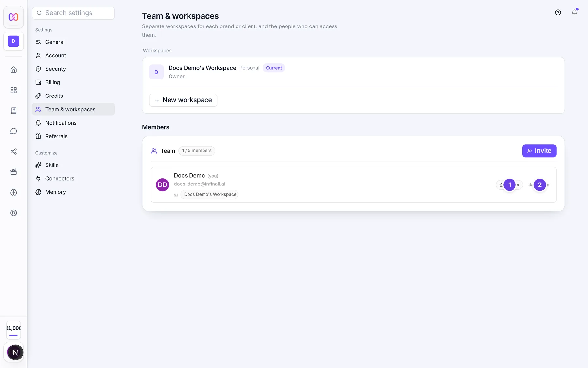The image size is (588, 368).
Task: Click the docs-demo@infinall.ai email
Action: 200,184
